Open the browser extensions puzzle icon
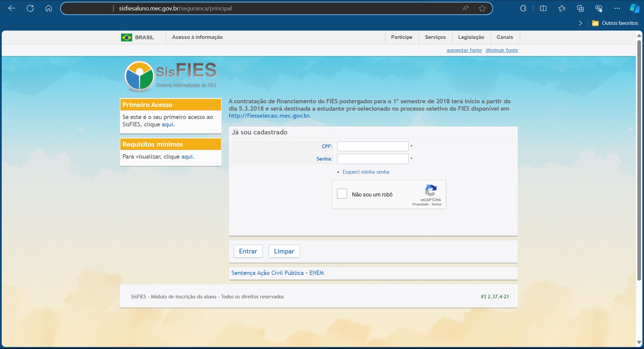The image size is (644, 349). [523, 8]
